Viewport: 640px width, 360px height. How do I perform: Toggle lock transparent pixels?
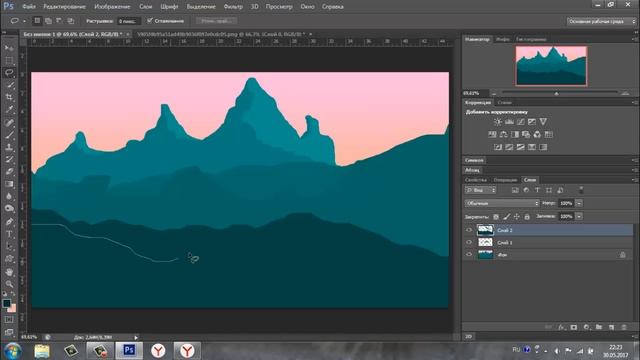coord(496,217)
